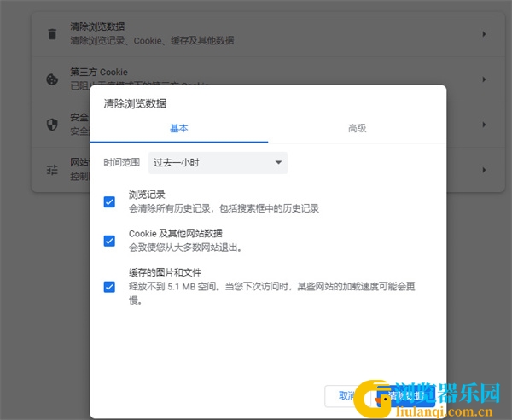Open the 时间范围 dropdown showing 过去一小时
The height and width of the screenshot is (420, 512).
tap(218, 163)
